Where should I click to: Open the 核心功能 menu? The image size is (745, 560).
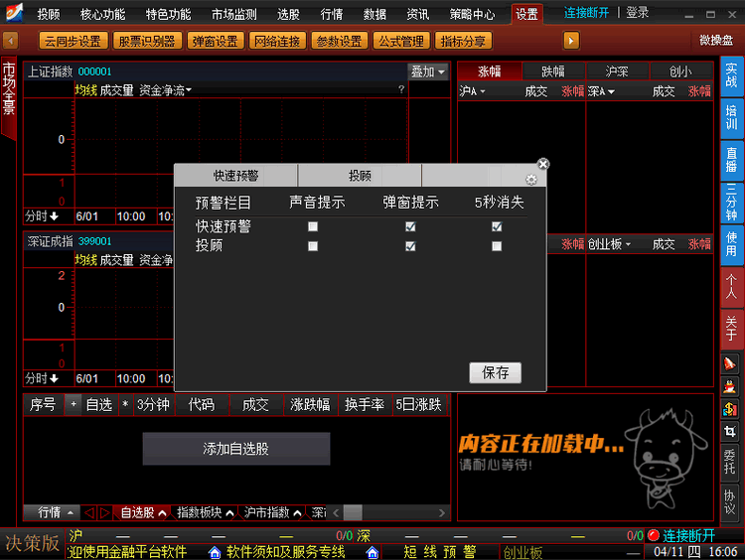click(x=102, y=14)
